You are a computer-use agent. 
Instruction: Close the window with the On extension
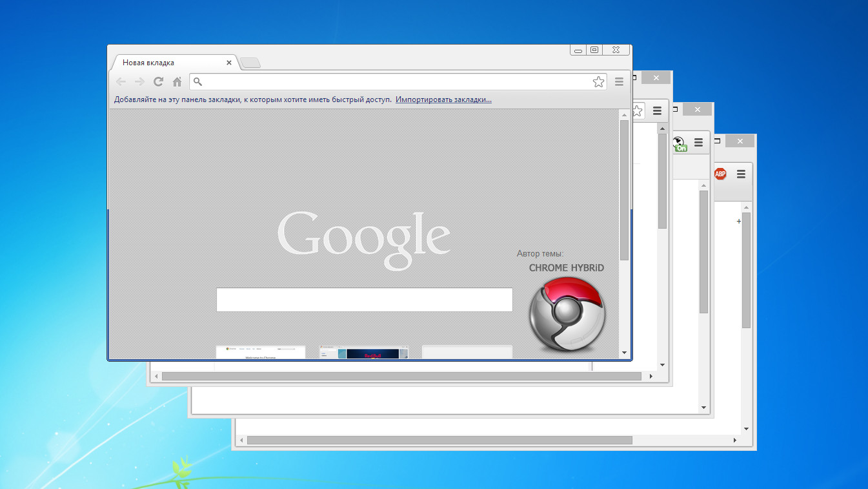(698, 110)
